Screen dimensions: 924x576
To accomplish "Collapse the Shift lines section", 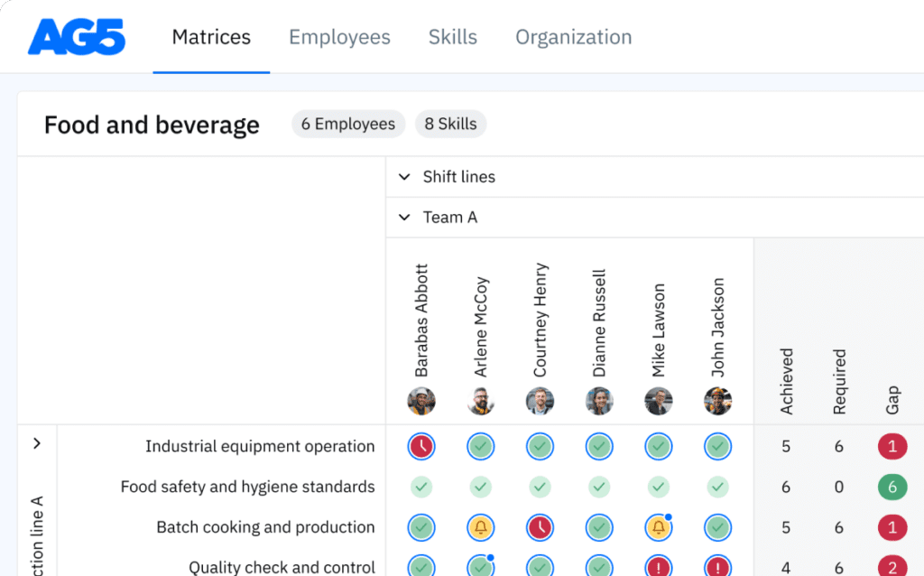I will pyautogui.click(x=404, y=177).
